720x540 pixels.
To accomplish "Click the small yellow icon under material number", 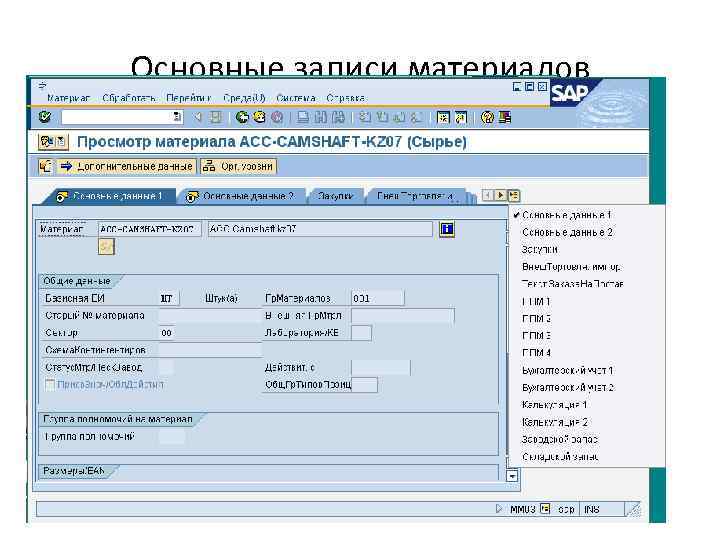I will point(106,247).
